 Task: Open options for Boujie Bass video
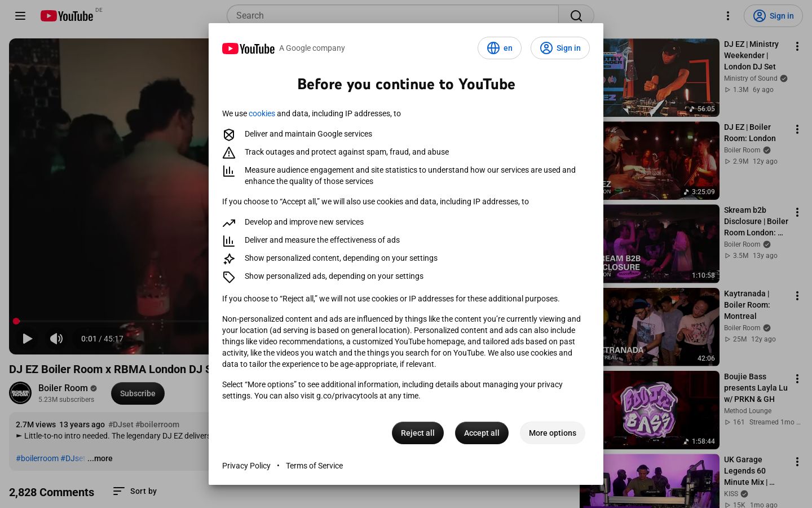(797, 379)
